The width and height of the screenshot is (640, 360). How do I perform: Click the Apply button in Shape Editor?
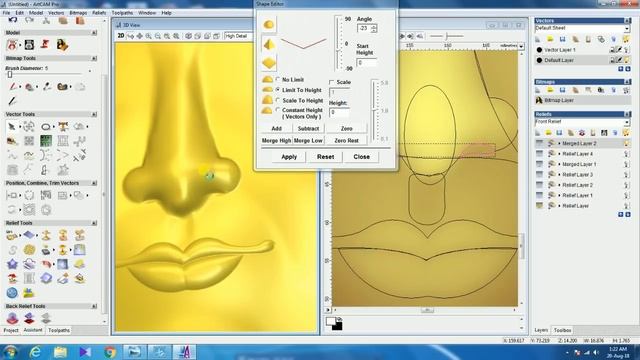point(289,157)
